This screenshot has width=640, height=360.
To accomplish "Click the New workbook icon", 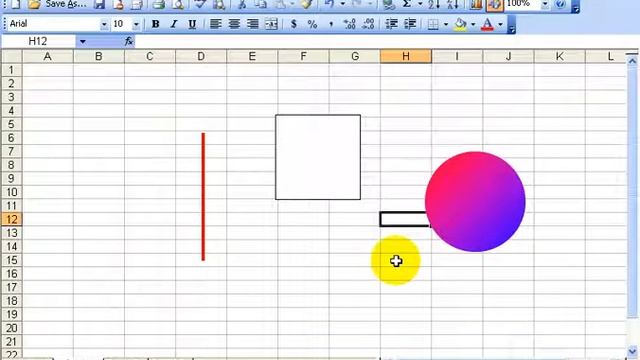I will (15, 4).
